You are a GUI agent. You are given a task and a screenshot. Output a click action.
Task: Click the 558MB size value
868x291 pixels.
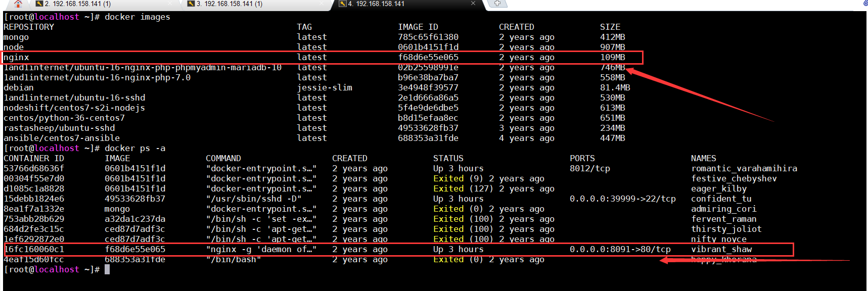tap(613, 78)
